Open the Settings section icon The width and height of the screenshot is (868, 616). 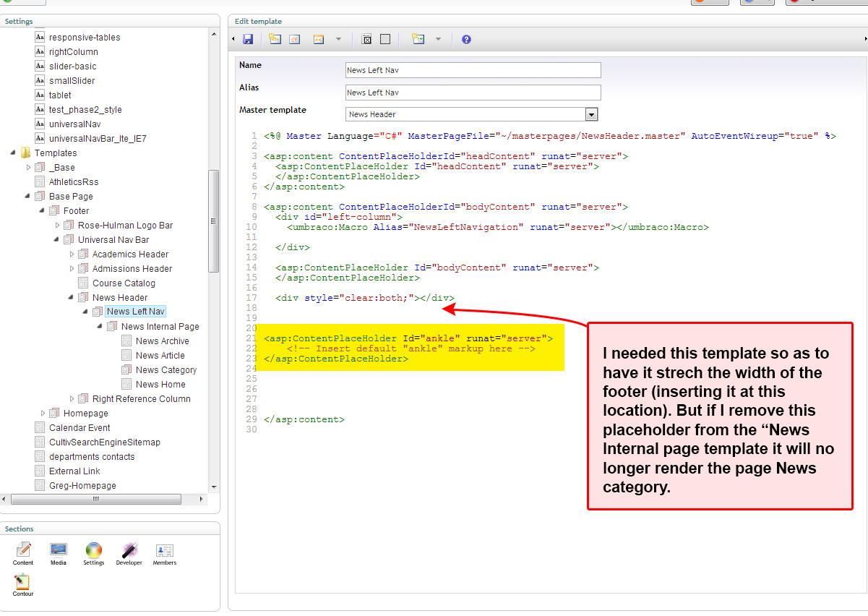94,553
